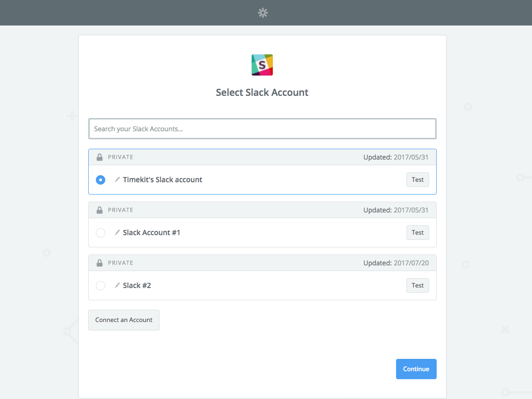Click the Slack app logo icon

(262, 65)
